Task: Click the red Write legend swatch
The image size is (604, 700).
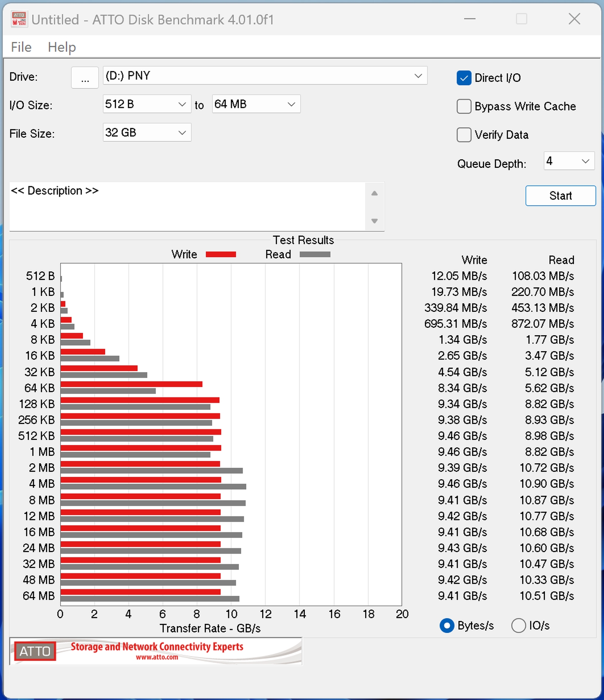Action: pyautogui.click(x=221, y=255)
